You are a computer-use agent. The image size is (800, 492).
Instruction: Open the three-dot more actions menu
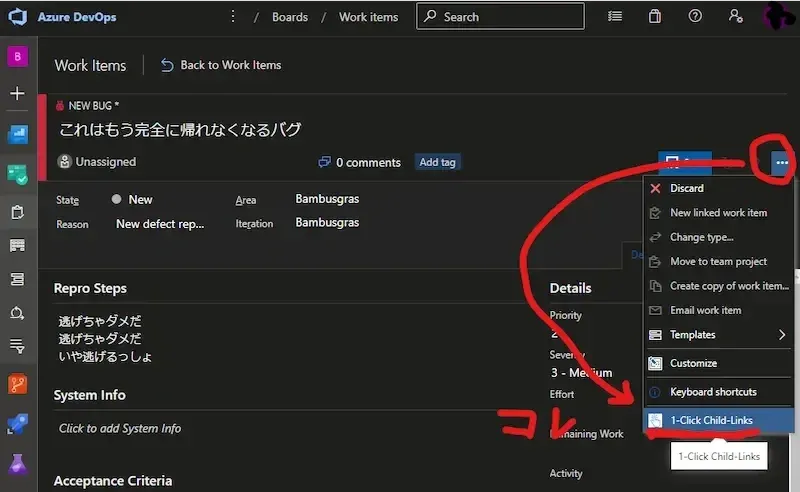(x=782, y=162)
